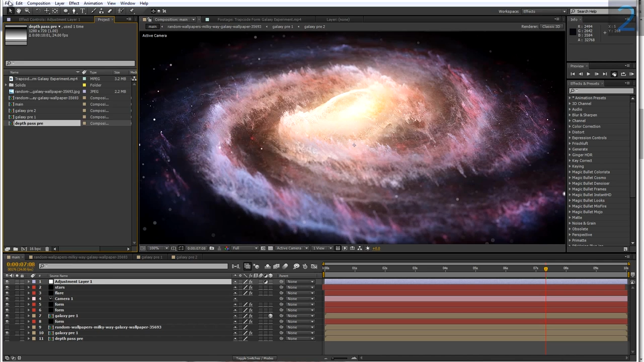
Task: Click the Toggle Switches / Modes button
Action: coord(255,358)
